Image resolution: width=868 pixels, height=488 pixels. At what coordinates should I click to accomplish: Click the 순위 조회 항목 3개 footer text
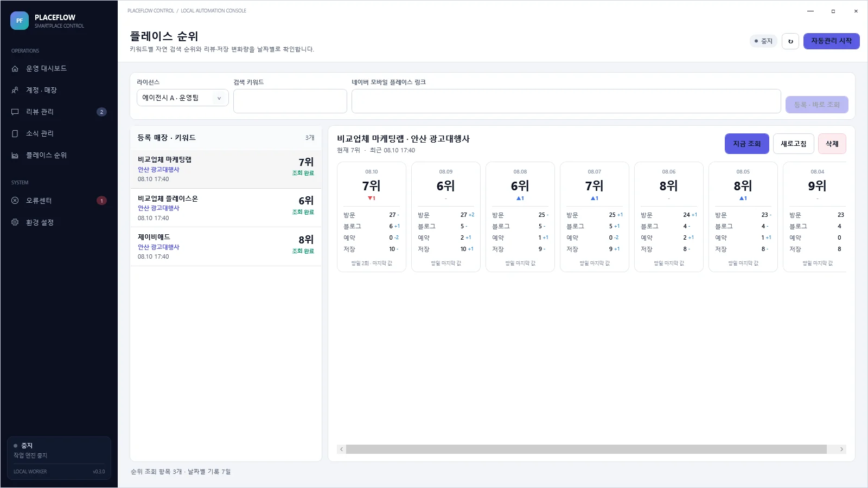[156, 472]
